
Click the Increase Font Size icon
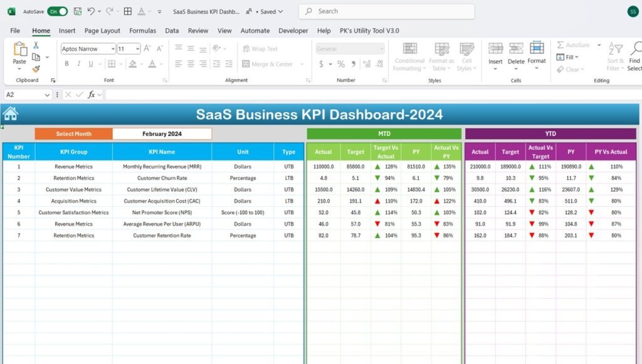[x=146, y=48]
